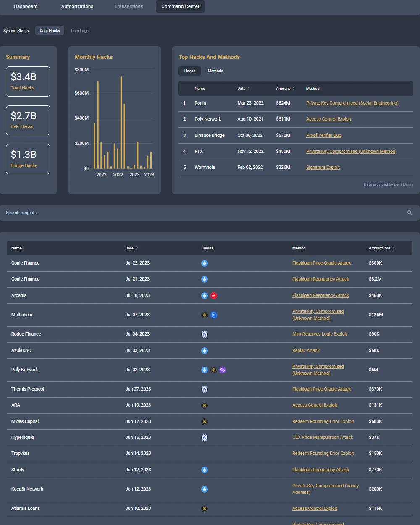The width and height of the screenshot is (420, 525).
Task: Click Ethereum icon in Keep3r Network row
Action: (x=205, y=489)
